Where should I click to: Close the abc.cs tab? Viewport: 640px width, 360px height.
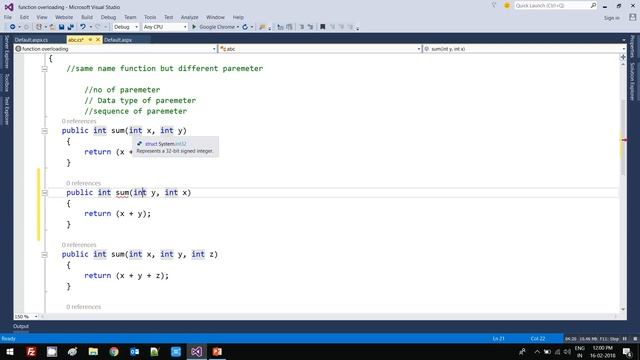tap(98, 40)
